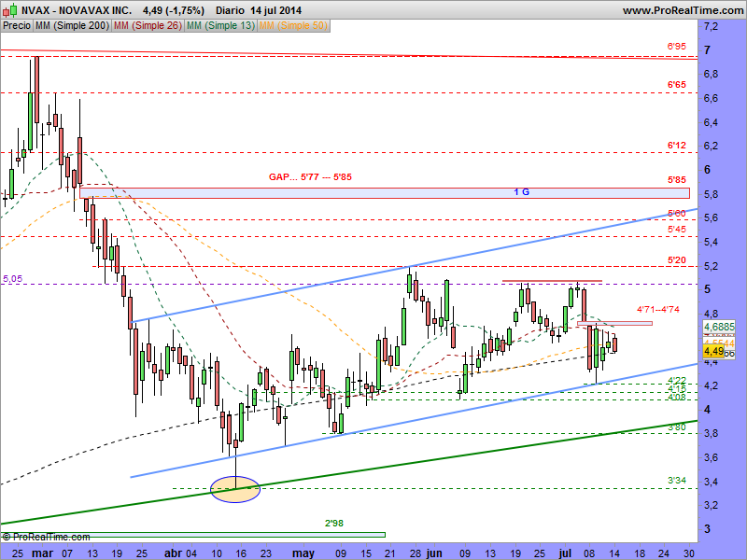The width and height of the screenshot is (747, 560).
Task: Select the orange ellipse marking the April low
Action: pos(235,489)
